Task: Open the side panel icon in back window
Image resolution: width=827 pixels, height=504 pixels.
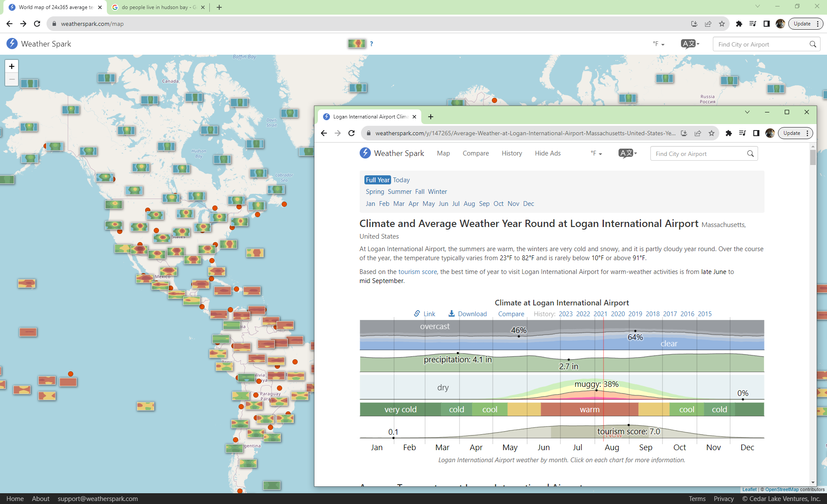Action: pos(767,24)
